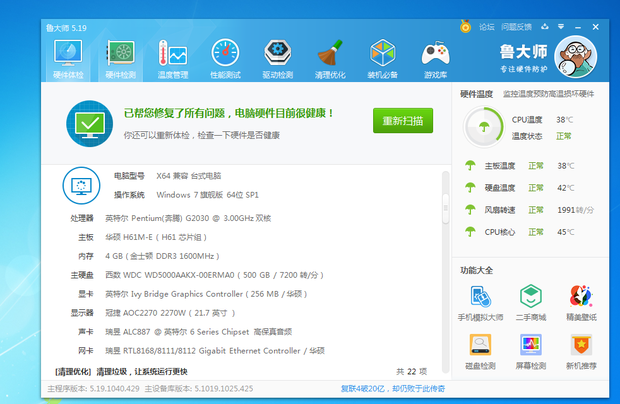Click the 1991 fan speed value
The image size is (620, 404).
(576, 210)
